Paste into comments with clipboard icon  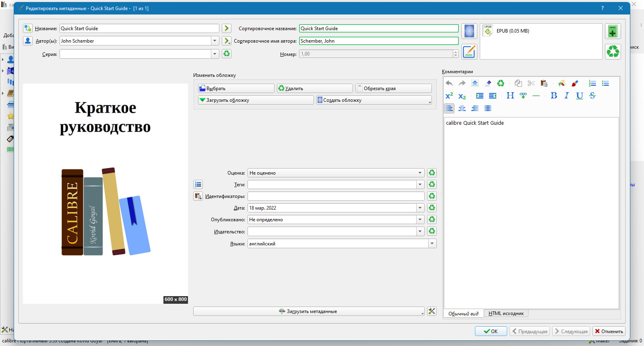(544, 83)
